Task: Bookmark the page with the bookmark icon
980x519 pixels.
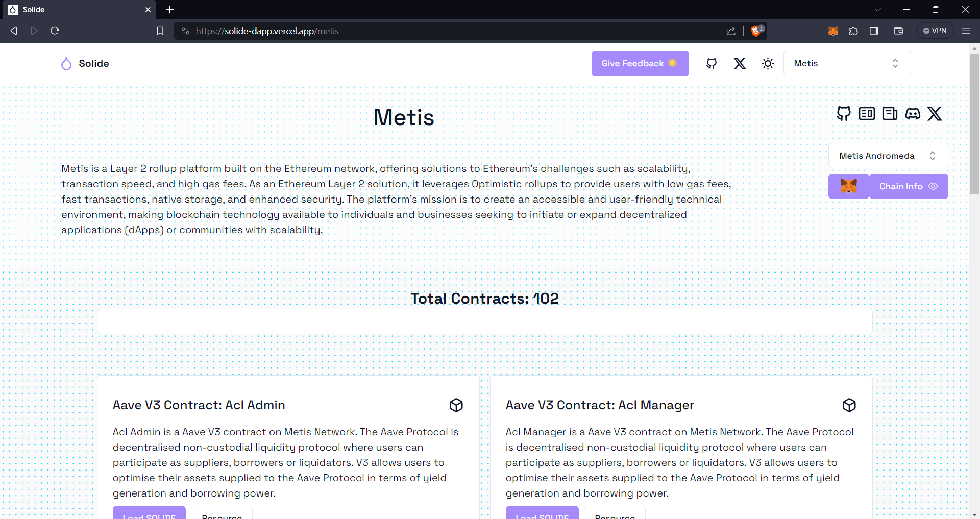Action: (x=160, y=31)
